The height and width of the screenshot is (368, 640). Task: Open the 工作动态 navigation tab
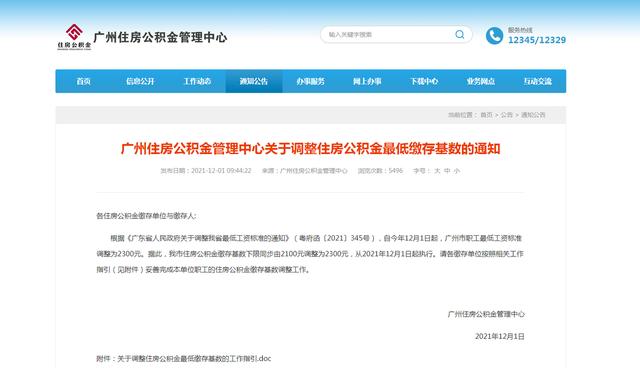(197, 81)
